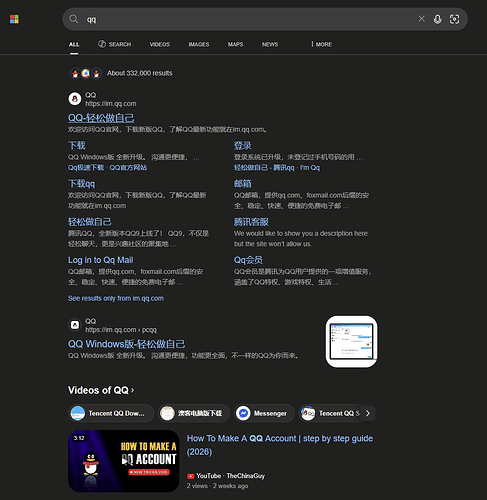
Task: Click QQ favicon of first result
Action: [75, 99]
